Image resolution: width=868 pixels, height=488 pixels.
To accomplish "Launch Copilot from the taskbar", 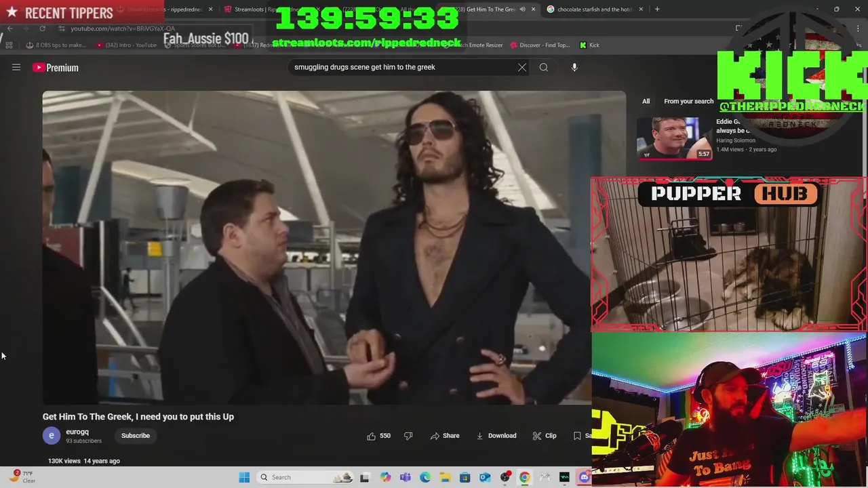I will coord(385,477).
